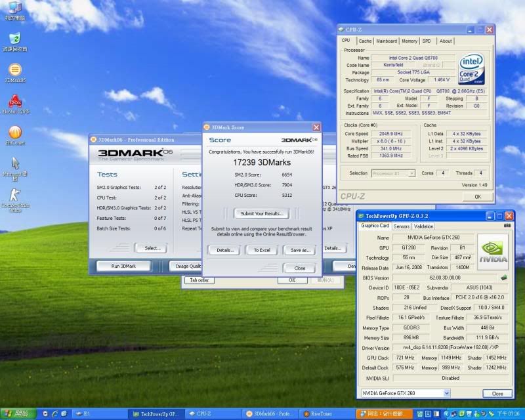Screen dimensions: 525x420
Task: Click the Intel Core 2 Quad logo
Action: tap(471, 69)
